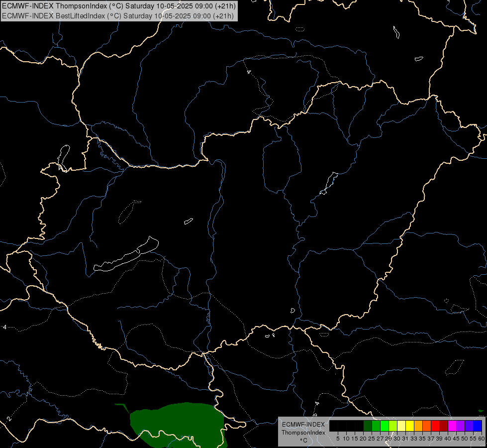This screenshot has width=487, height=448.
Task: Click the pale yellow 30–31 legend swatch
Action: coord(401,426)
